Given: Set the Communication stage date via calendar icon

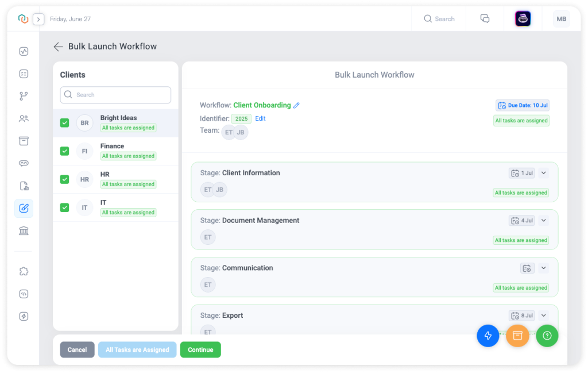Looking at the screenshot, I should 527,268.
